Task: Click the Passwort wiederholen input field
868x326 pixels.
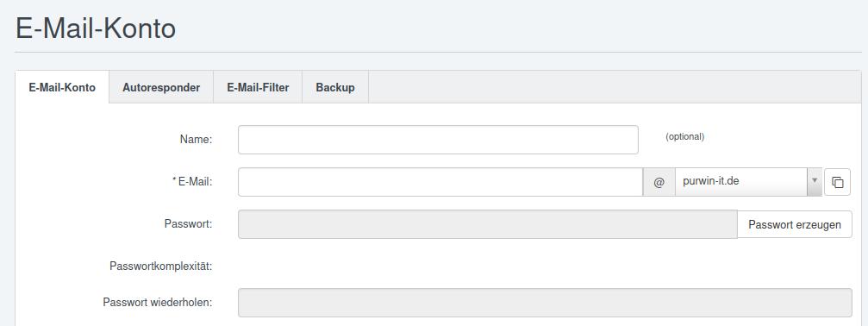Action: click(546, 303)
